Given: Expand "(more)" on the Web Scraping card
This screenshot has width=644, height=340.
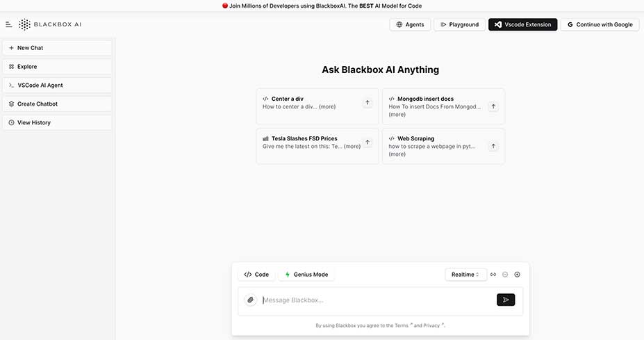Looking at the screenshot, I should (x=397, y=154).
